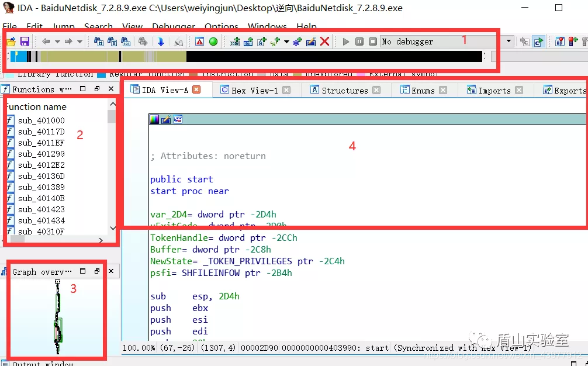Close the Enums tab

tap(443, 91)
